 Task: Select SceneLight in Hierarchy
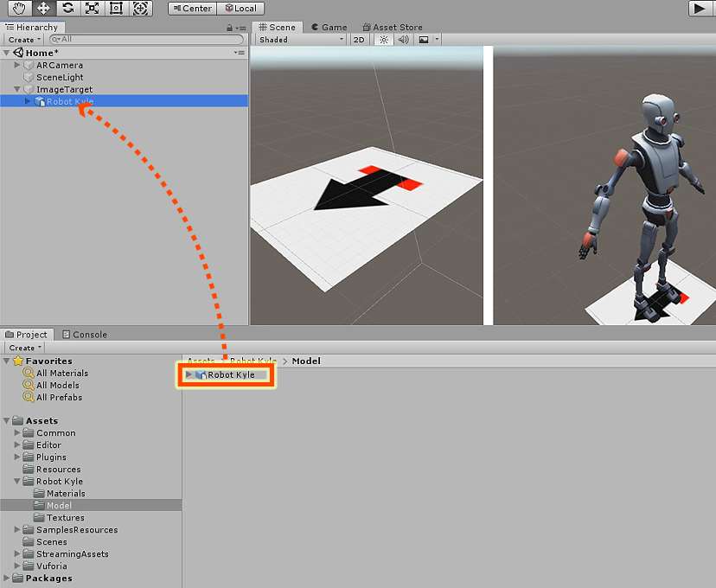coord(60,77)
